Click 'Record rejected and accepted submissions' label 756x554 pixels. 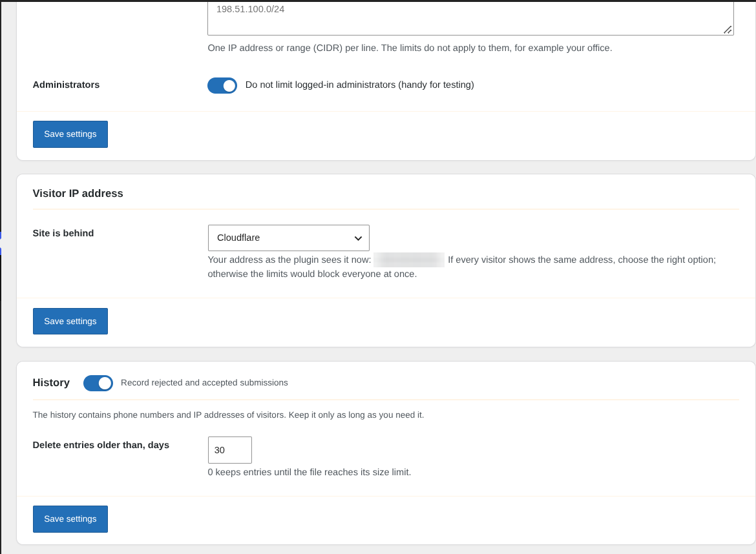tap(204, 382)
